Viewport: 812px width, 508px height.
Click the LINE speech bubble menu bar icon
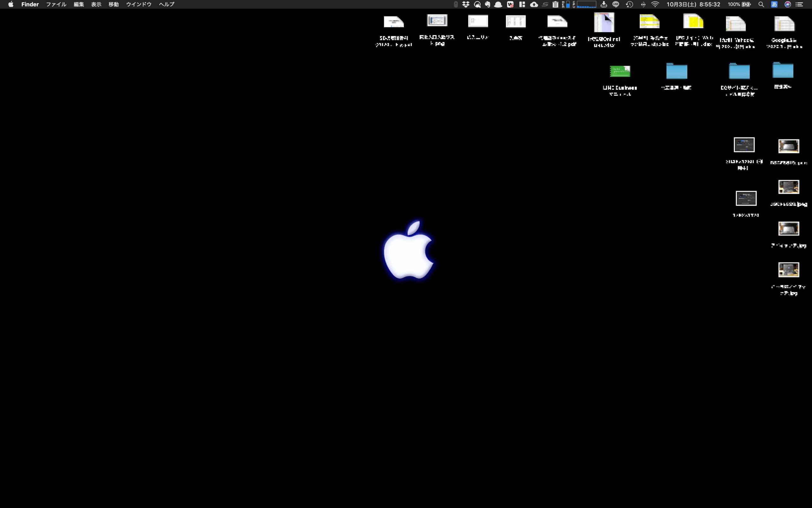click(616, 4)
